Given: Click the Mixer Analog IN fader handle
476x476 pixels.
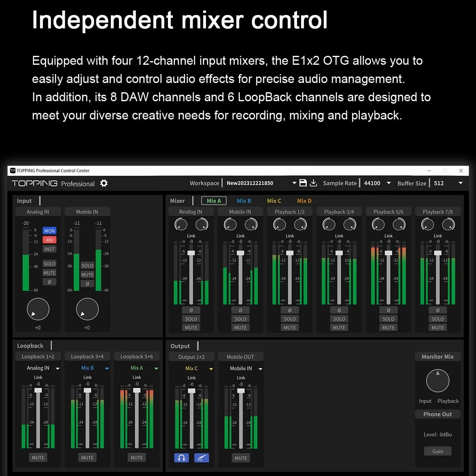Looking at the screenshot, I should (191, 253).
